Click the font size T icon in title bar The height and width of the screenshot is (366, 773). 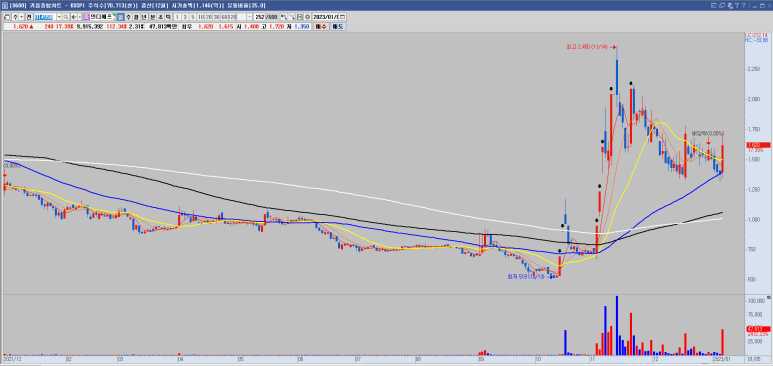coord(737,5)
